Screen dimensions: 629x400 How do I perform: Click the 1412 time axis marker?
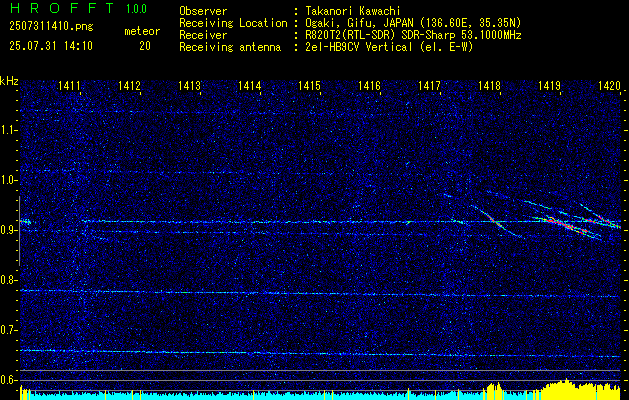click(x=129, y=85)
